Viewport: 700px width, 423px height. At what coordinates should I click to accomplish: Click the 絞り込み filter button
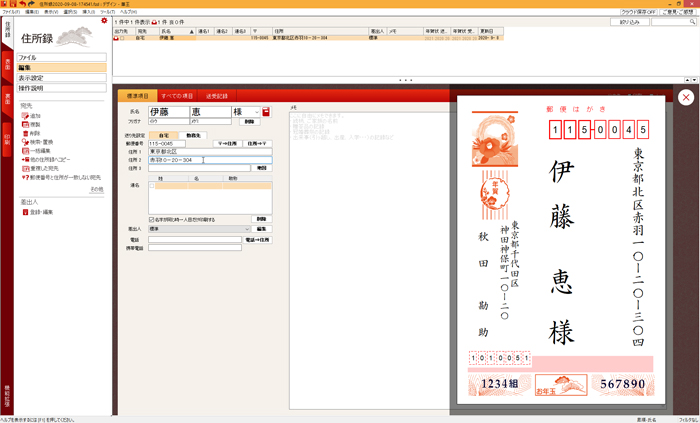[x=630, y=21]
